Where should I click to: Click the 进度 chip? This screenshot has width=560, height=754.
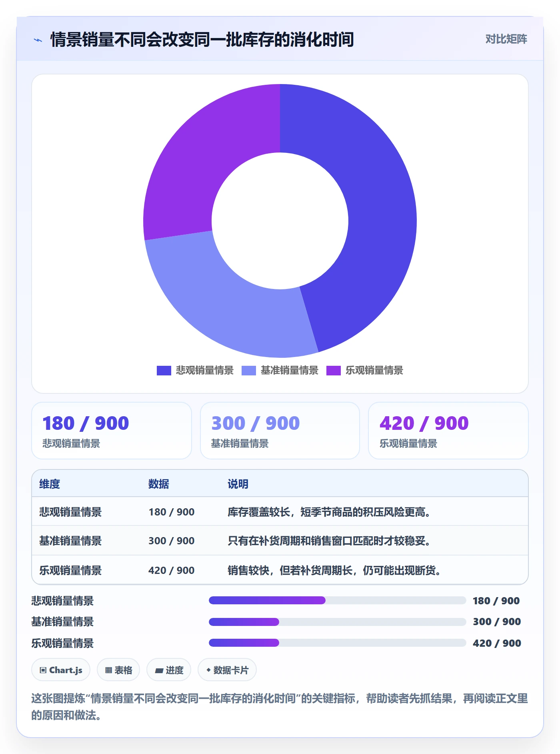[x=169, y=670]
